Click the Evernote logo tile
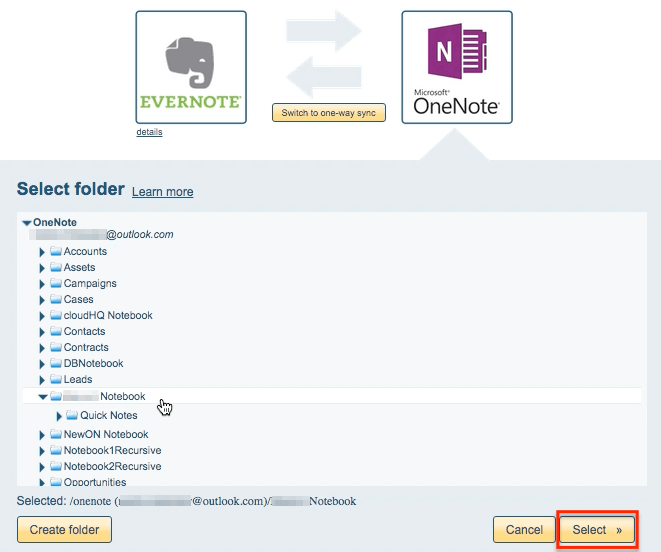This screenshot has height=552, width=661. (x=191, y=67)
